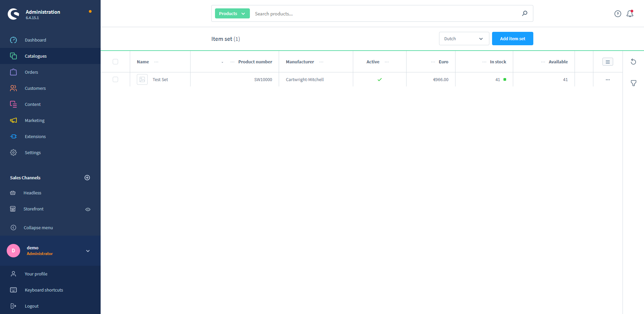
Task: Toggle the select-all rows checkbox
Action: (115, 62)
